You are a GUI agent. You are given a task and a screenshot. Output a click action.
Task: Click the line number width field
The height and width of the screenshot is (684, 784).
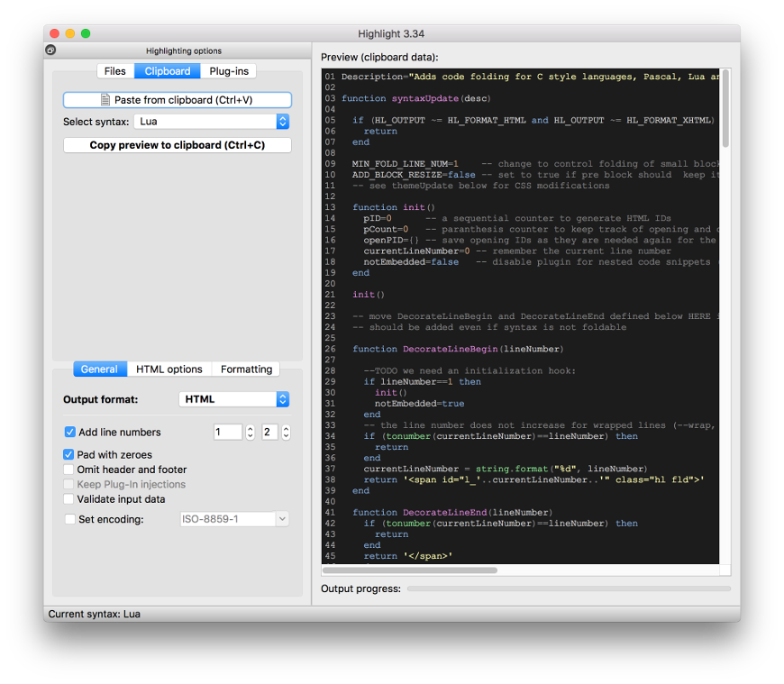[x=270, y=432]
